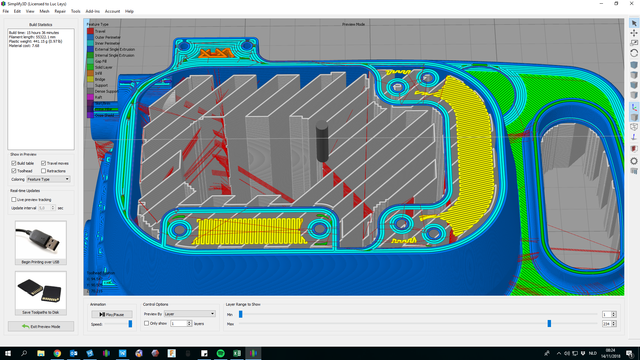
Task: Click the Update interval spinner arrows
Action: point(53,208)
